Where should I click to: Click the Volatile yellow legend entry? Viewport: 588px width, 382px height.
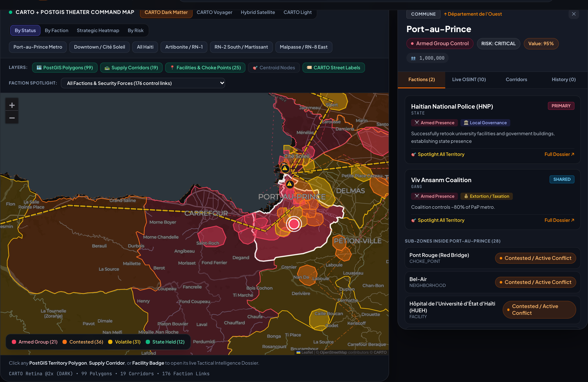pyautogui.click(x=124, y=342)
